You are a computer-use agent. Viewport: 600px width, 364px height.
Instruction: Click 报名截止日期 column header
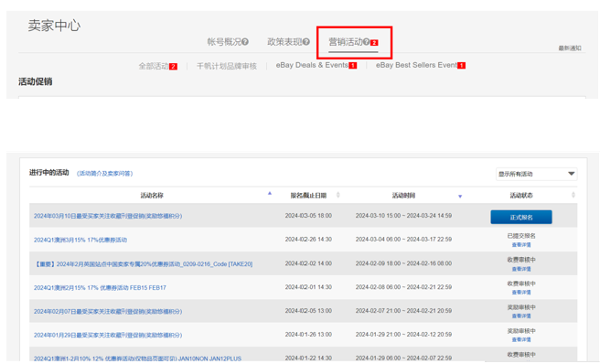click(308, 196)
